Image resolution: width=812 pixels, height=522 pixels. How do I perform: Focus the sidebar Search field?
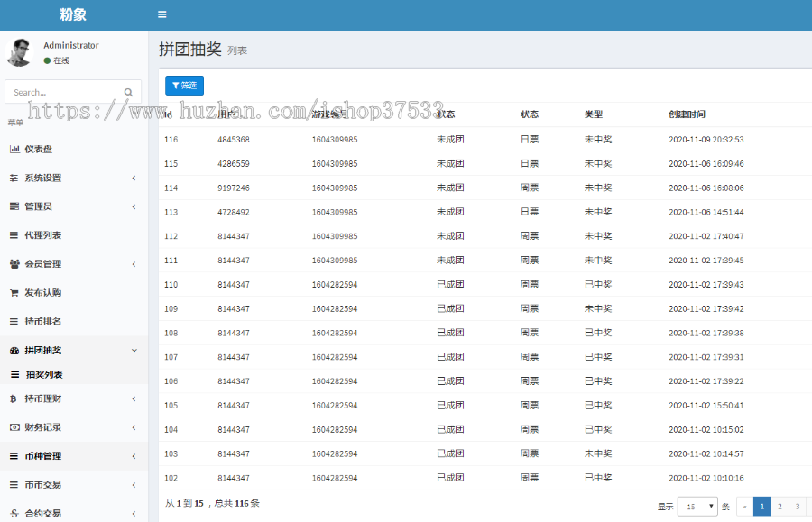(x=73, y=92)
